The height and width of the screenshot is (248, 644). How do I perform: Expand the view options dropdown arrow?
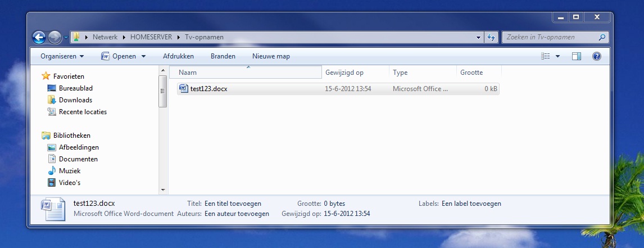557,56
